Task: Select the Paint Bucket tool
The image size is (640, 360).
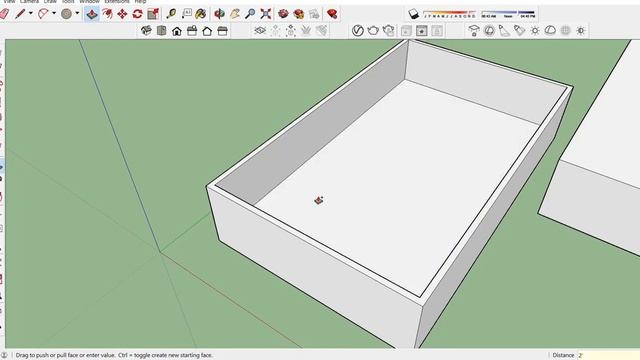Action: (200, 14)
